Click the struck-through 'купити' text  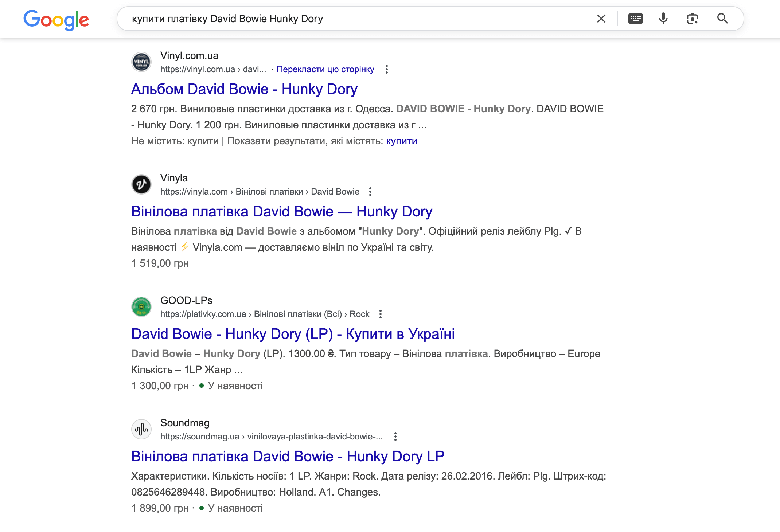203,141
